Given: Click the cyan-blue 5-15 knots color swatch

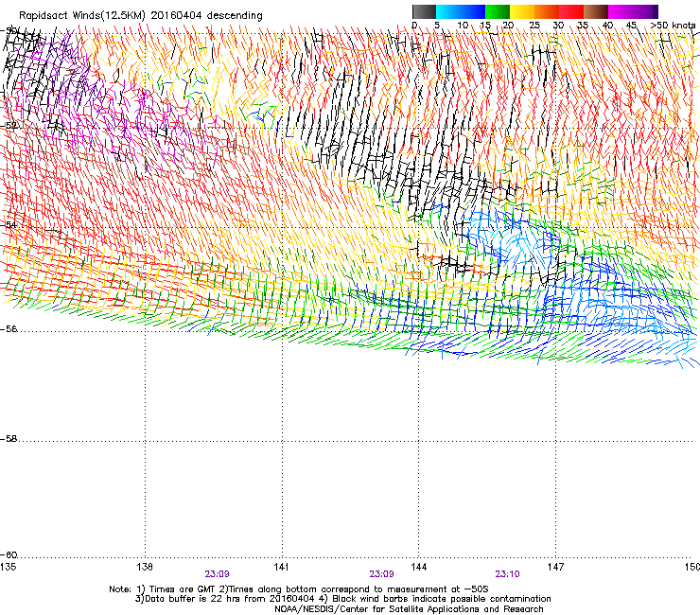Looking at the screenshot, I should tap(461, 11).
